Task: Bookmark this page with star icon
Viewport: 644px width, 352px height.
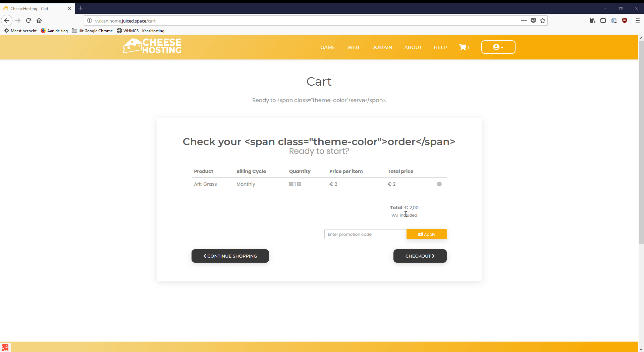Action: point(543,20)
